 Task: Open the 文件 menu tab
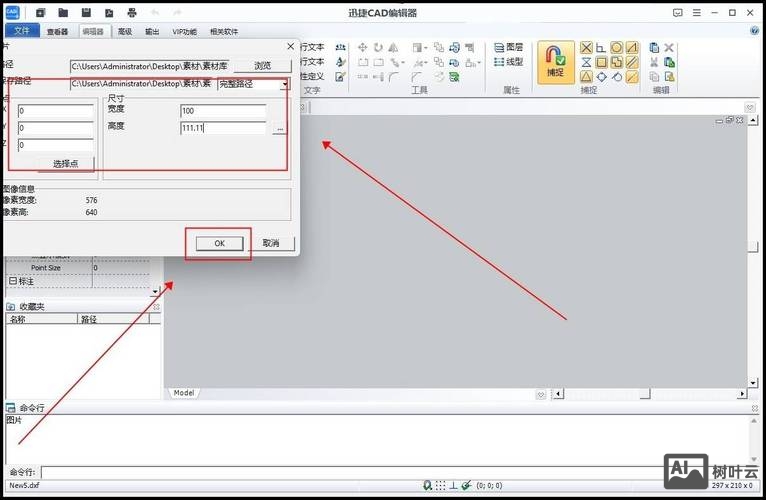tap(21, 31)
